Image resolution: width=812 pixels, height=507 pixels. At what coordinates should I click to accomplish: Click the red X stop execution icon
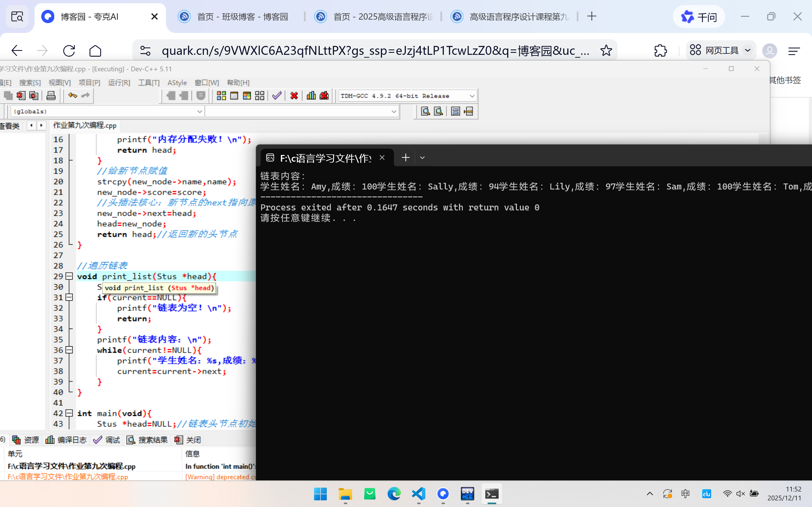tap(294, 96)
